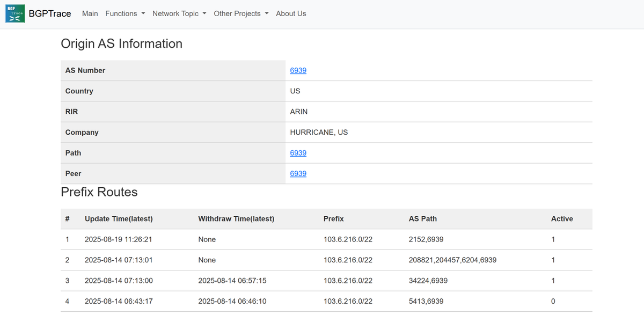Click the Prefix Routes heading
This screenshot has height=315, width=644.
[99, 192]
